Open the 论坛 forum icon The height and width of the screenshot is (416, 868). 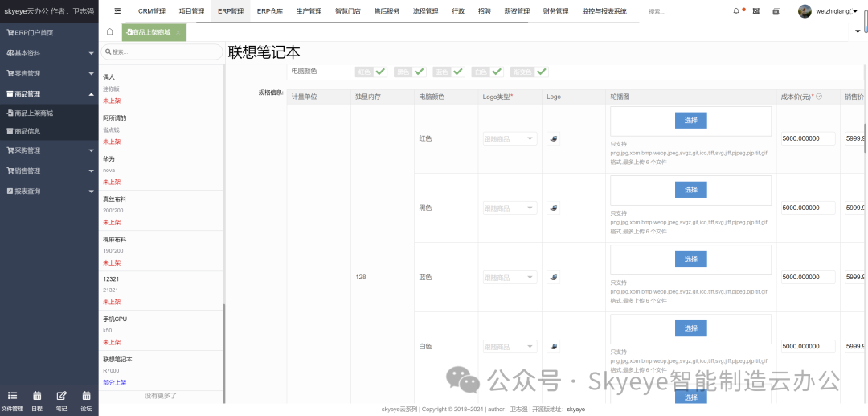tap(86, 402)
